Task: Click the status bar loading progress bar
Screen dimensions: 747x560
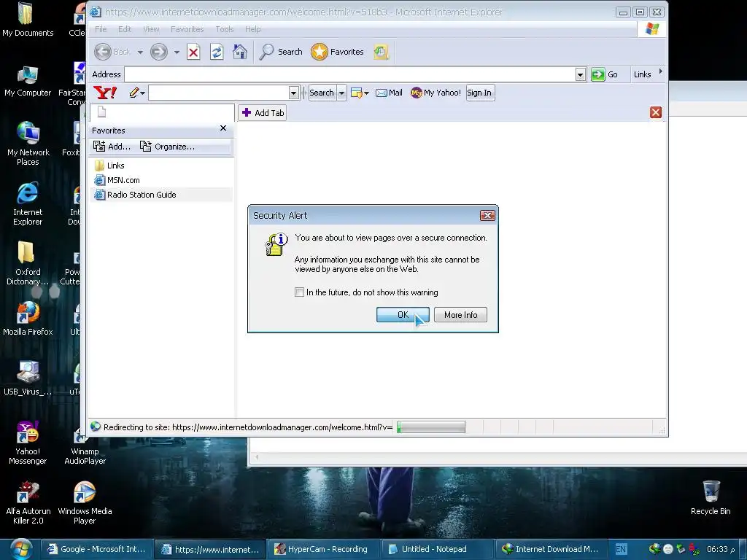Action: pos(430,427)
